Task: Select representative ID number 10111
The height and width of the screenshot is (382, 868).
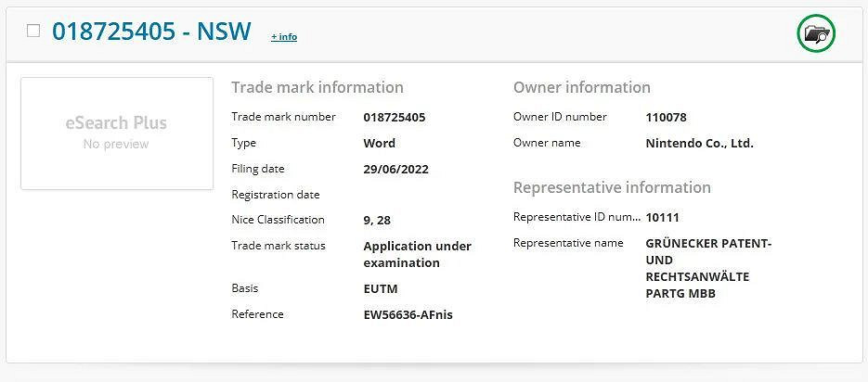Action: tap(663, 217)
